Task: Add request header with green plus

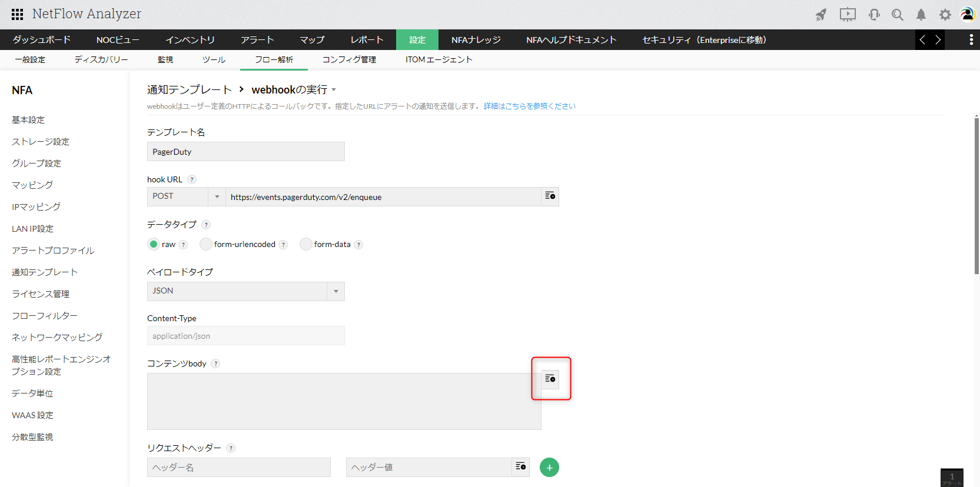Action: 549,468
